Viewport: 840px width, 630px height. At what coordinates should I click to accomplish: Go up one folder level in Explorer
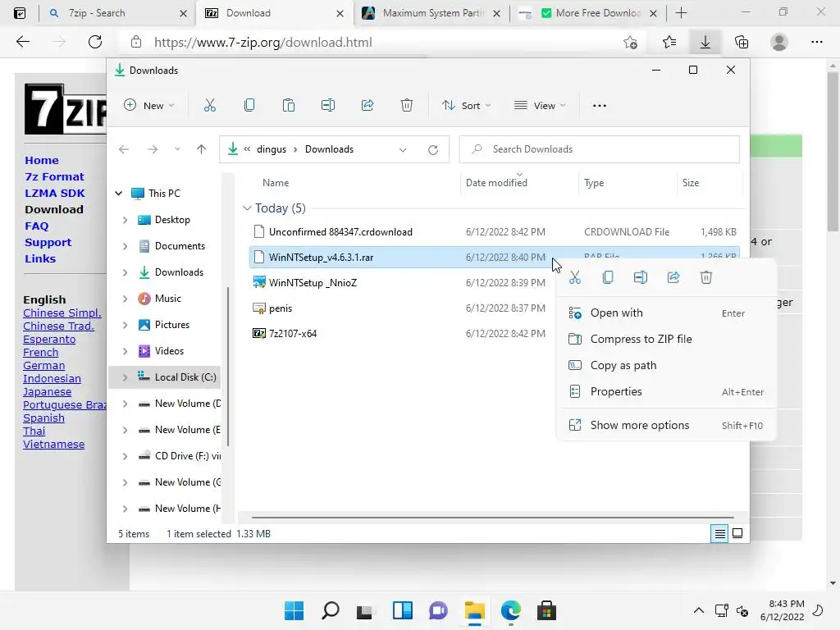pyautogui.click(x=201, y=149)
